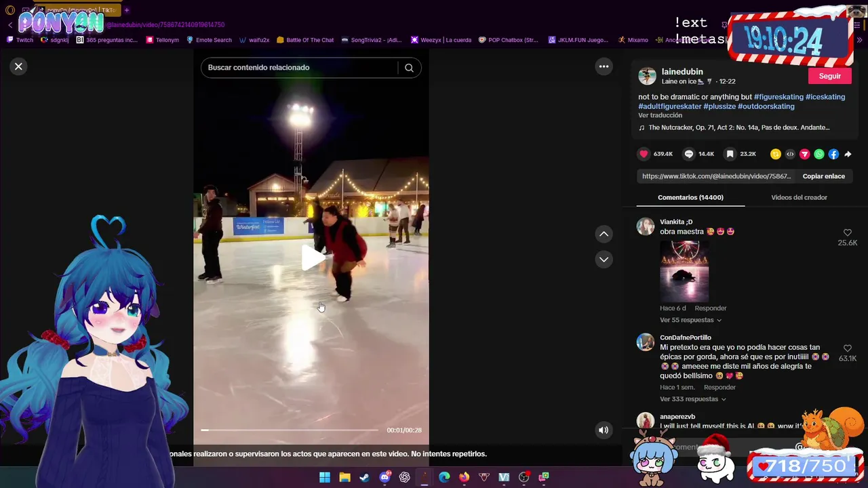Viewport: 868px width, 488px height.
Task: Open Viankita's profile avatar
Action: click(x=646, y=226)
